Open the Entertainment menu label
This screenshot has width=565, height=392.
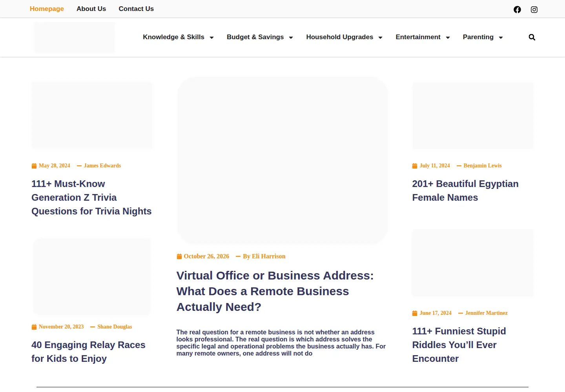418,37
